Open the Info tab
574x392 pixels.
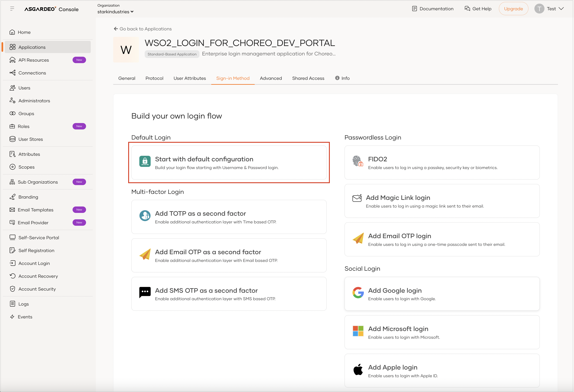[342, 78]
